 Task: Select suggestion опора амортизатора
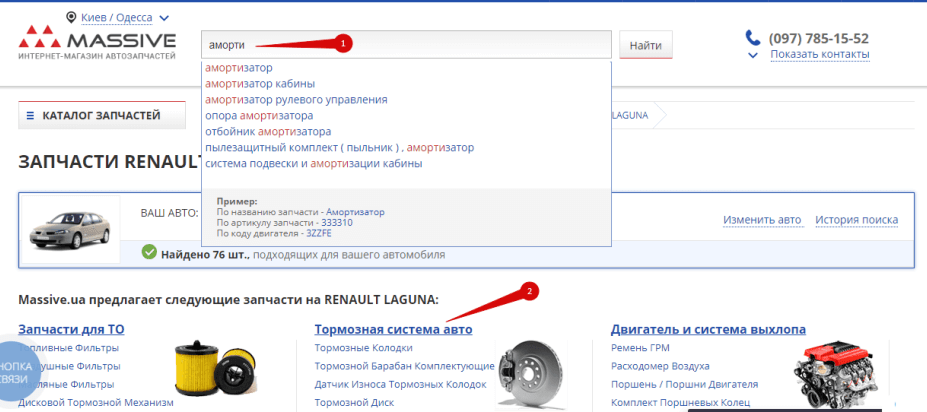[259, 116]
